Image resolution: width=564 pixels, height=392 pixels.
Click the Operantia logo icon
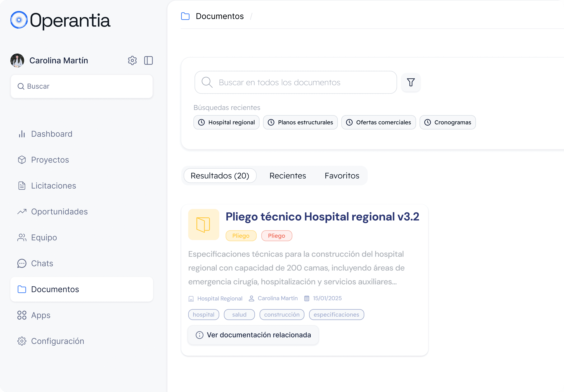coord(19,20)
